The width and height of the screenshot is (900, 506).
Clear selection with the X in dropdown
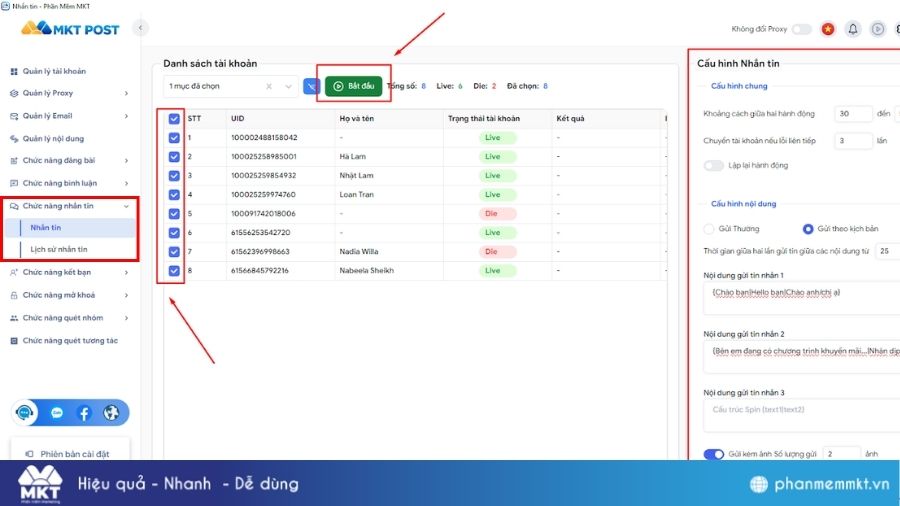(269, 87)
